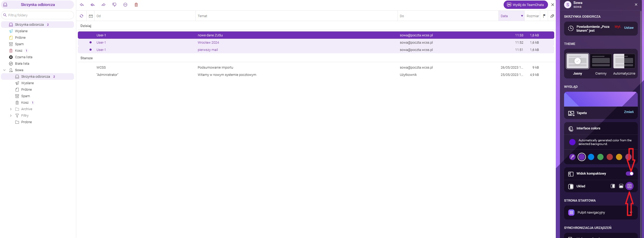The height and width of the screenshot is (238, 644).
Task: Mark message as spam with thumbs-down
Action: tap(114, 5)
